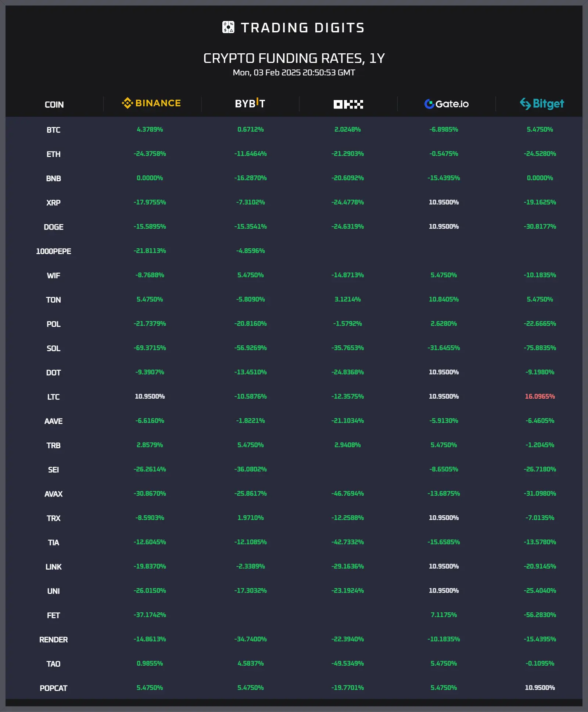The height and width of the screenshot is (712, 588).
Task: Click SOL Binance rate -69.3715%
Action: click(x=150, y=348)
